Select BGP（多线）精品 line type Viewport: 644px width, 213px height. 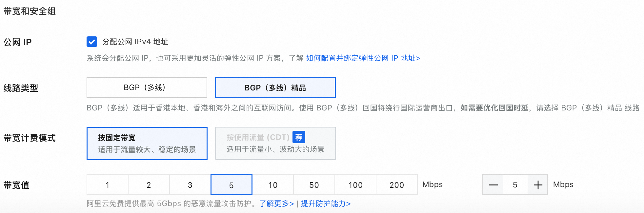(275, 87)
